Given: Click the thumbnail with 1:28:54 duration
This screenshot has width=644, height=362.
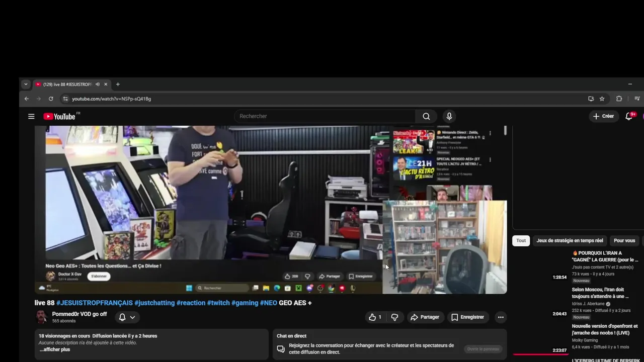Looking at the screenshot, I should click(x=540, y=265).
